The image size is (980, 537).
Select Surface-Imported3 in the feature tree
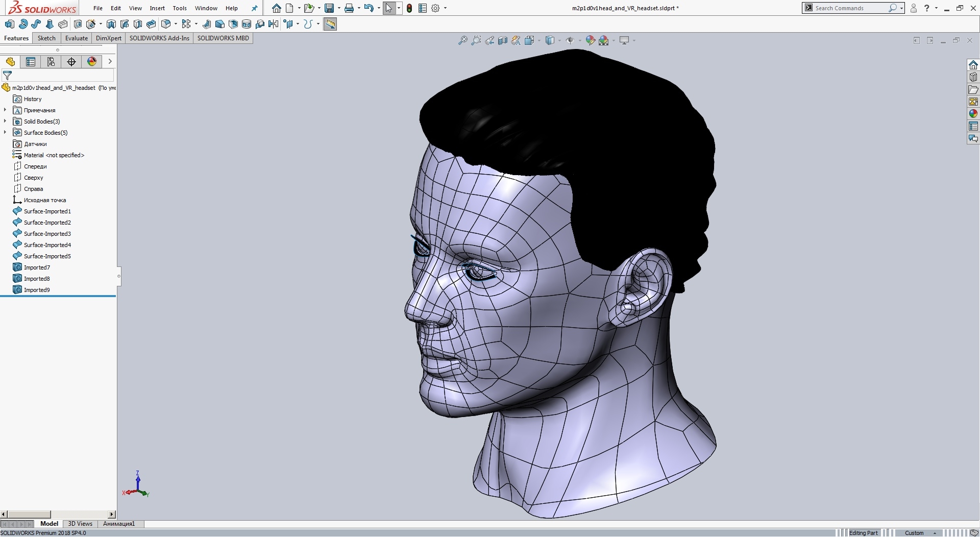pos(46,233)
